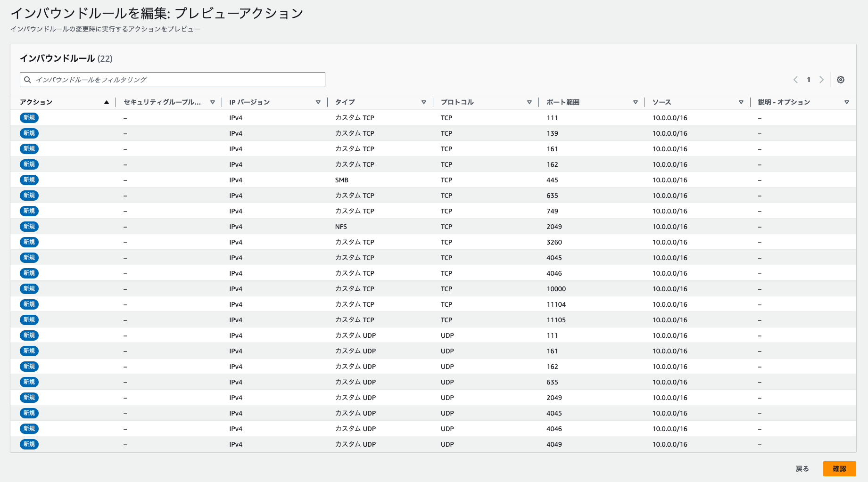Click アクション column header label
Image resolution: width=868 pixels, height=482 pixels.
36,102
